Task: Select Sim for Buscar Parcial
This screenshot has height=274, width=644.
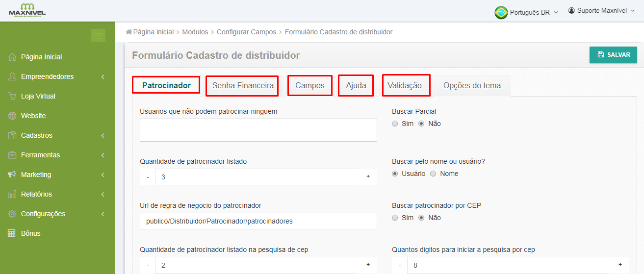Action: (395, 124)
